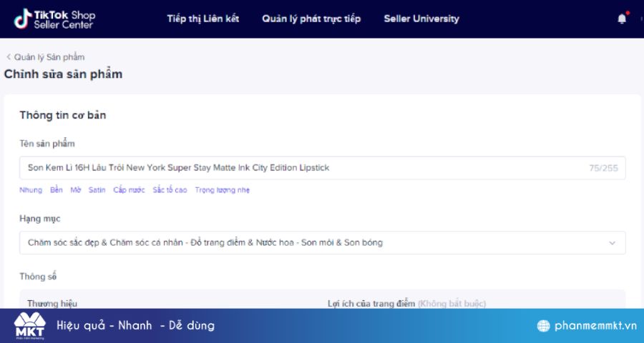Add the Nhung keyword suggestion
This screenshot has width=644, height=343.
[31, 190]
